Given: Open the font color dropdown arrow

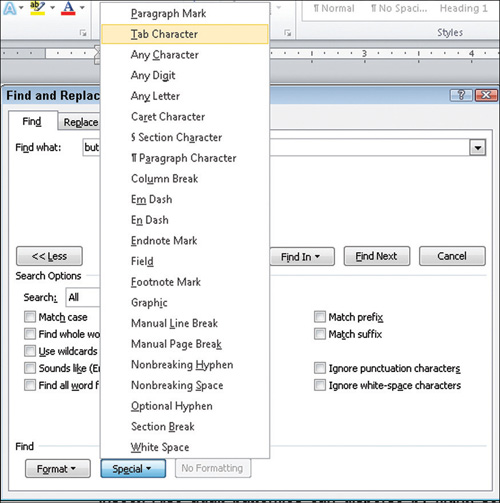Looking at the screenshot, I should 82,7.
